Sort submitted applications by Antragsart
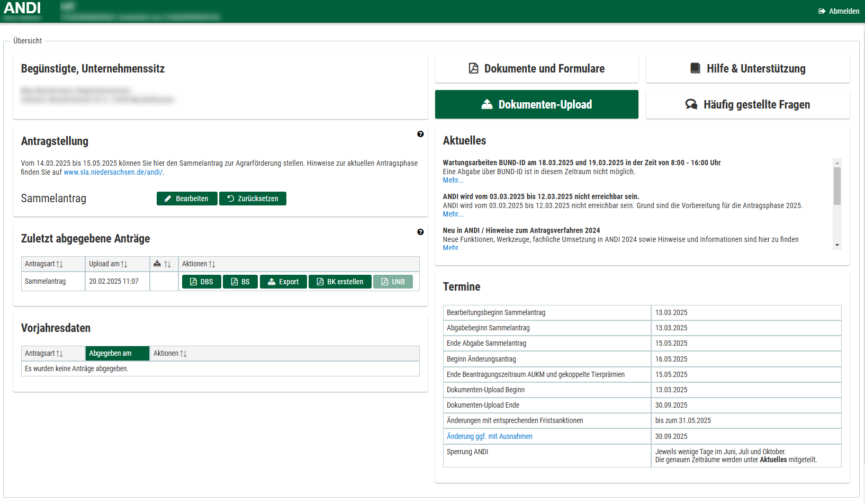This screenshot has width=865, height=504. (x=44, y=264)
